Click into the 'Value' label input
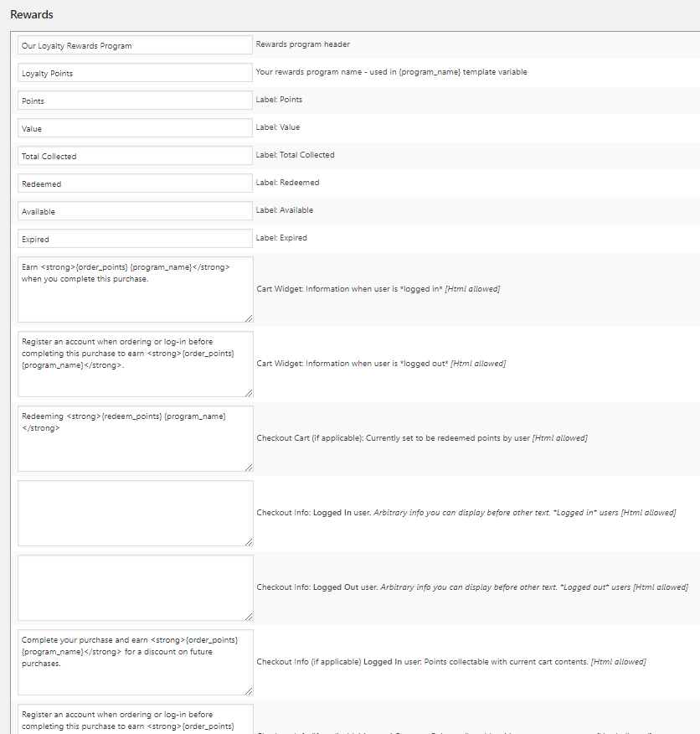 pos(136,128)
